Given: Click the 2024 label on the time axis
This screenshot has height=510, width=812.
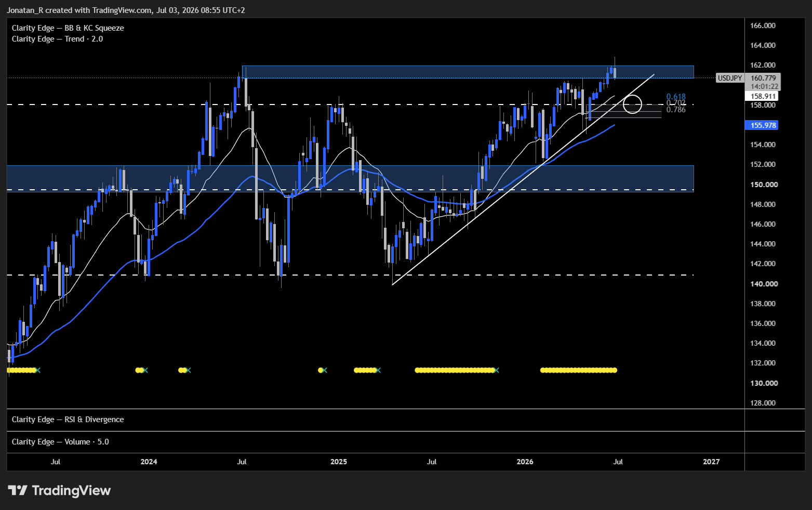Looking at the screenshot, I should [x=149, y=462].
